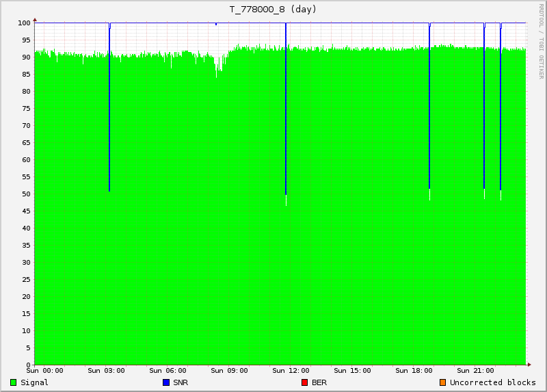Viewport: 547px width, 392px height.
Task: Click the 90 value on y-axis
Action: click(26, 57)
